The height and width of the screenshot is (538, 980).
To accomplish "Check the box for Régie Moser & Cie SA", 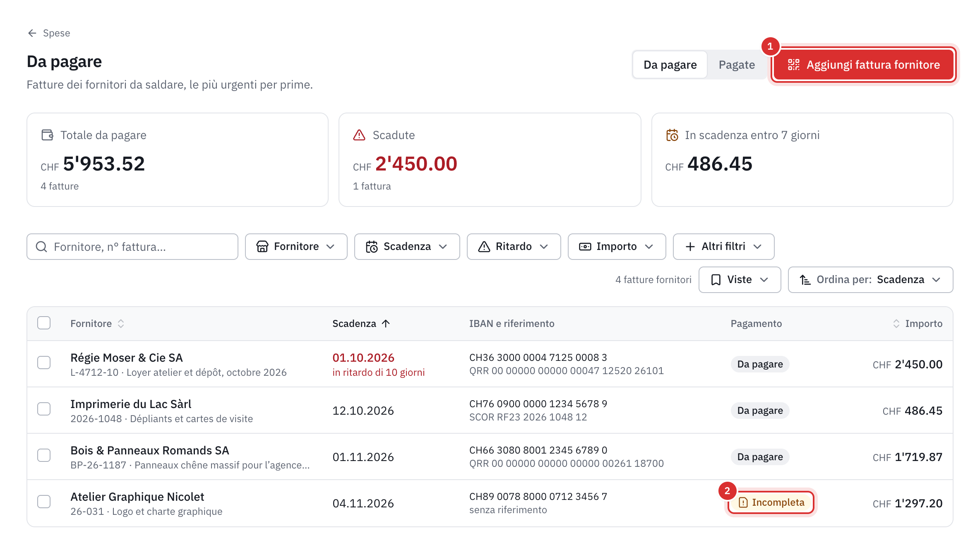I will click(x=44, y=363).
